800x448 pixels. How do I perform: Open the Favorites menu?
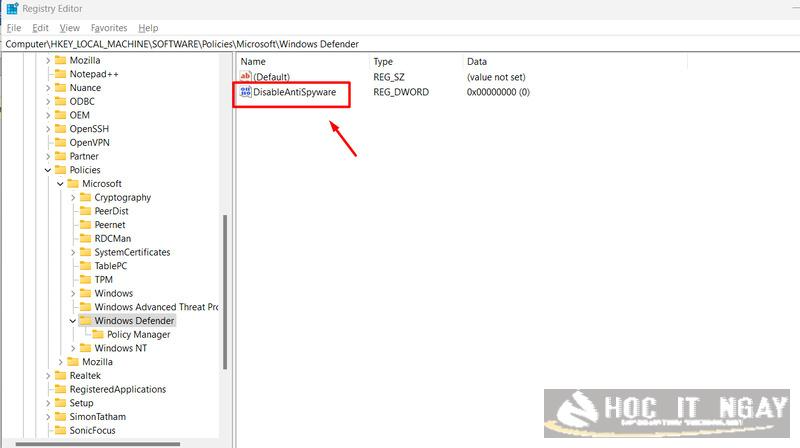click(x=109, y=28)
